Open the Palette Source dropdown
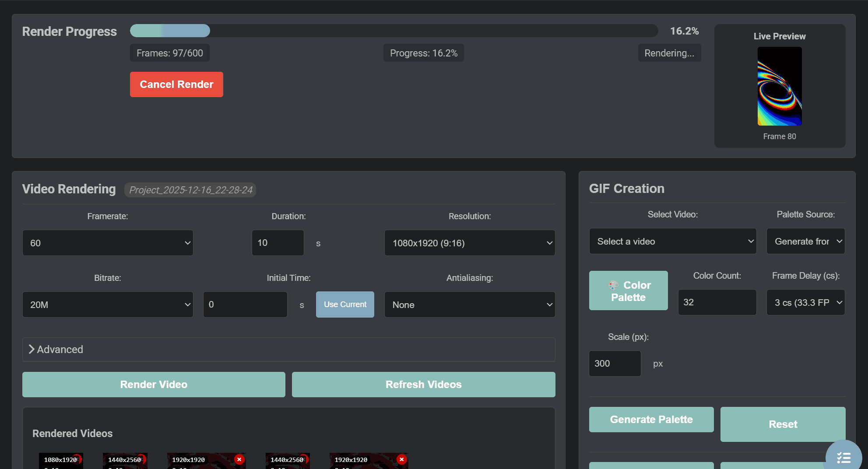Viewport: 868px width, 469px height. pos(805,241)
